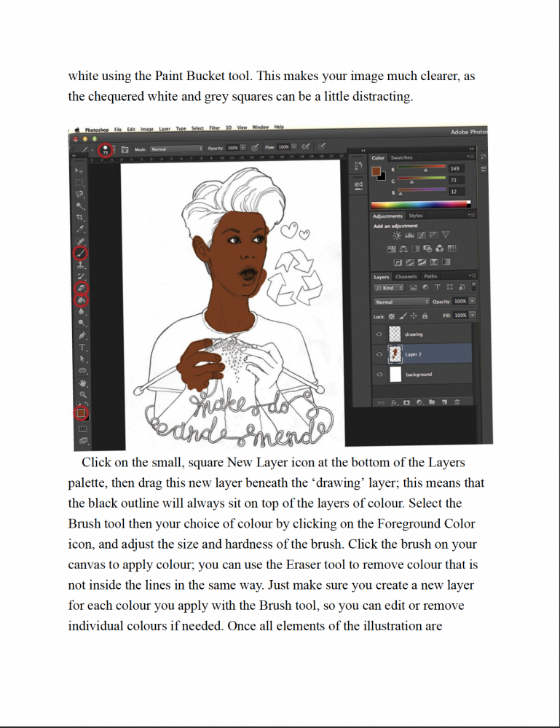Switch to the Swatches tab
The width and height of the screenshot is (560, 728).
click(x=401, y=157)
